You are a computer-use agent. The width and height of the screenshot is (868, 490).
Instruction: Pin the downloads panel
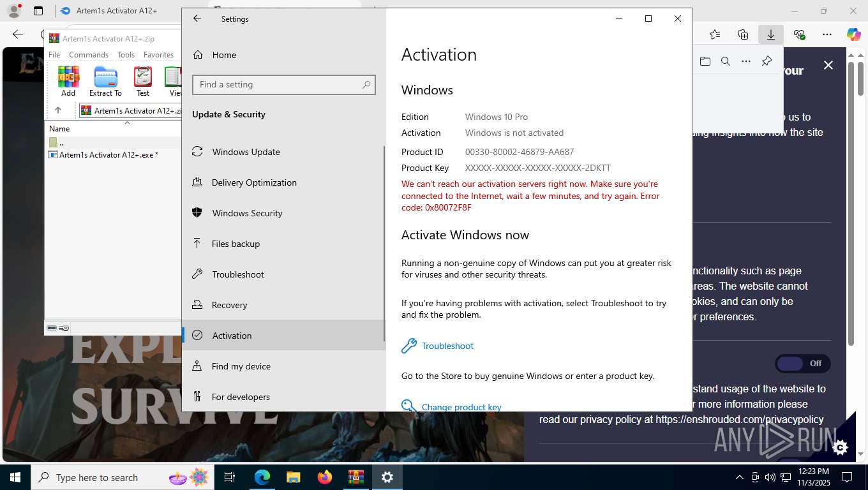767,61
